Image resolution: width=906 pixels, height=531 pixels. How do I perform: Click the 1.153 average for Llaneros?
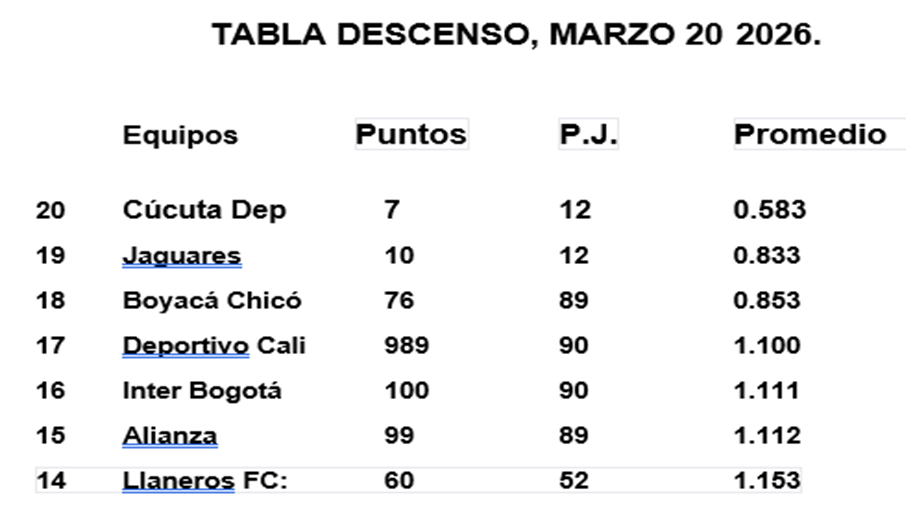pos(766,481)
